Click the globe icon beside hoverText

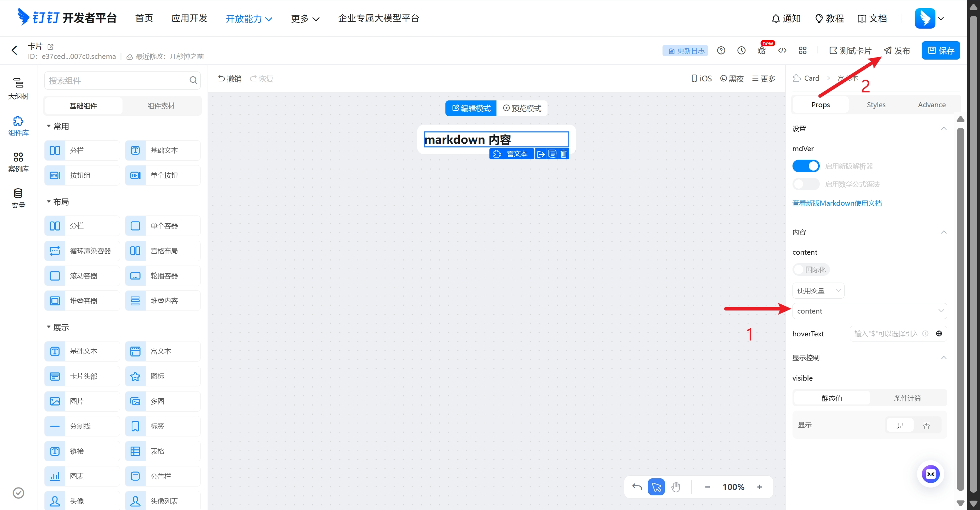(939, 334)
